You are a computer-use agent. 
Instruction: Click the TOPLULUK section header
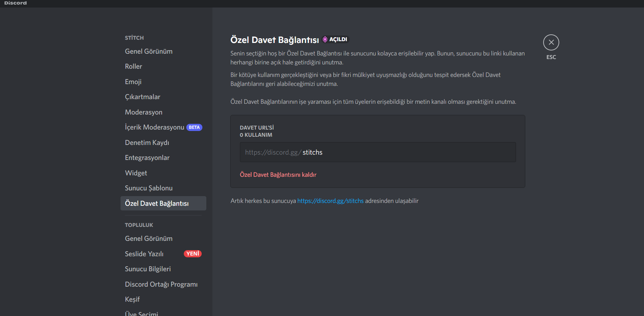[x=139, y=225]
